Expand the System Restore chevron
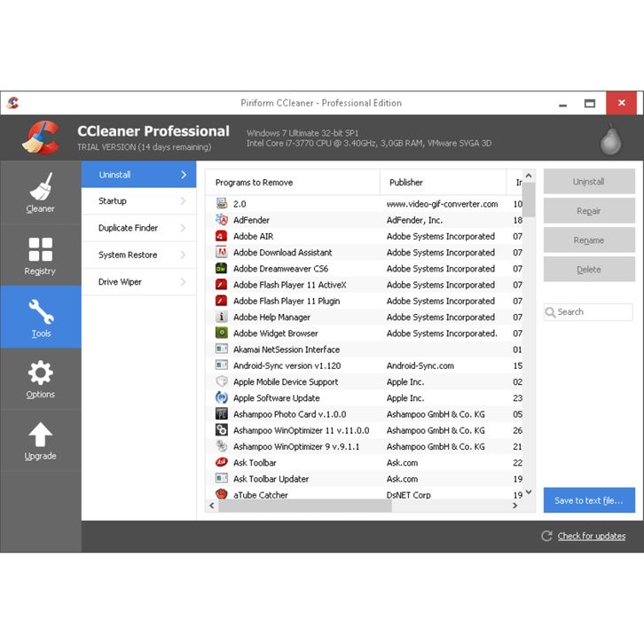 (x=184, y=255)
